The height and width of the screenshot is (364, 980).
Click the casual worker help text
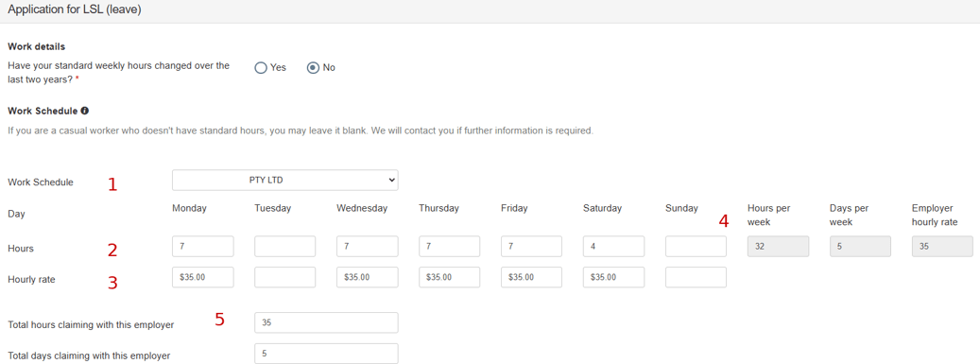coord(300,131)
